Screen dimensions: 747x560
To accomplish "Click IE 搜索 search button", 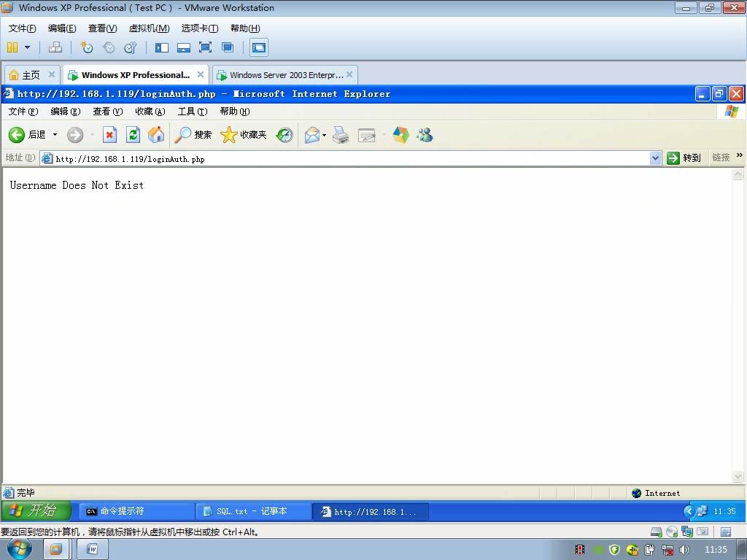I will point(193,135).
